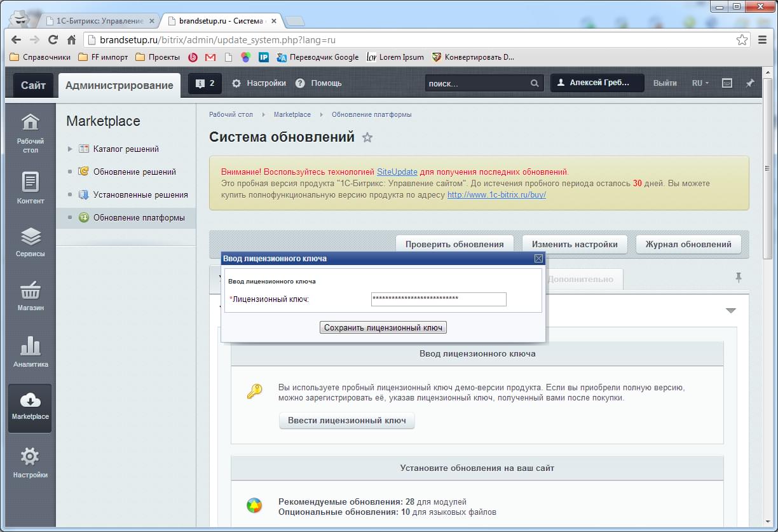Screen dimensions: 778x532
Task: Open the Gmail bookmark icon
Action: point(210,57)
